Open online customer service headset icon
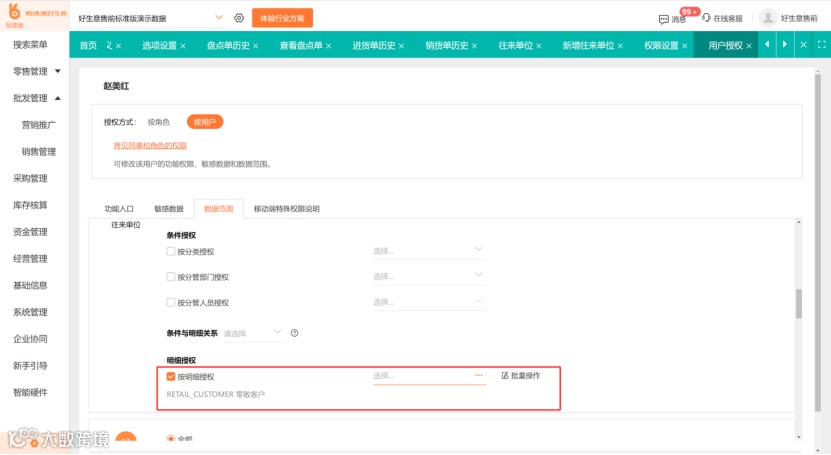 pyautogui.click(x=706, y=18)
